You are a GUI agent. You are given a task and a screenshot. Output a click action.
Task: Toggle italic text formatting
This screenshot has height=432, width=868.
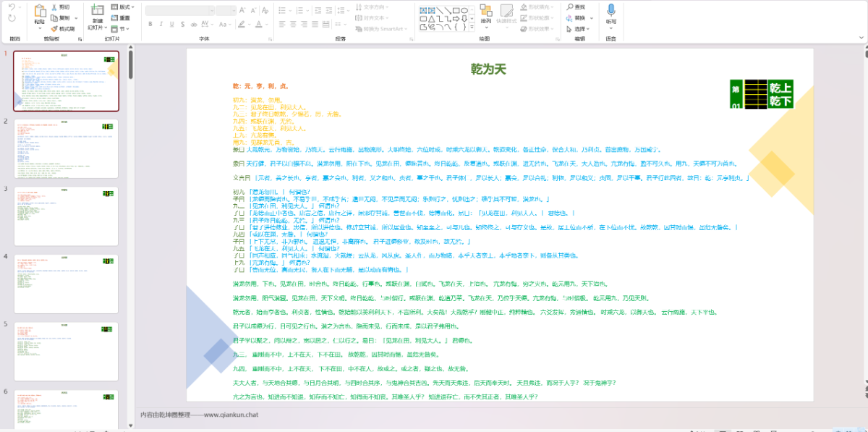click(x=161, y=24)
